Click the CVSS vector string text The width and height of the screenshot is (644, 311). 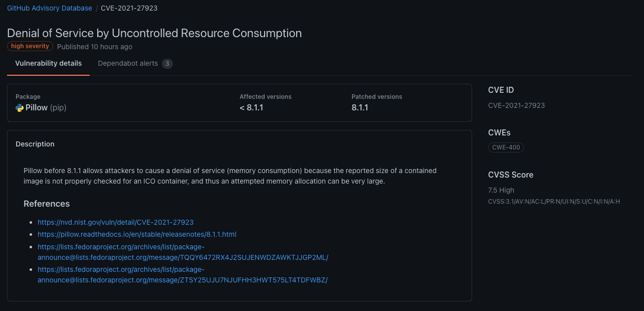554,202
